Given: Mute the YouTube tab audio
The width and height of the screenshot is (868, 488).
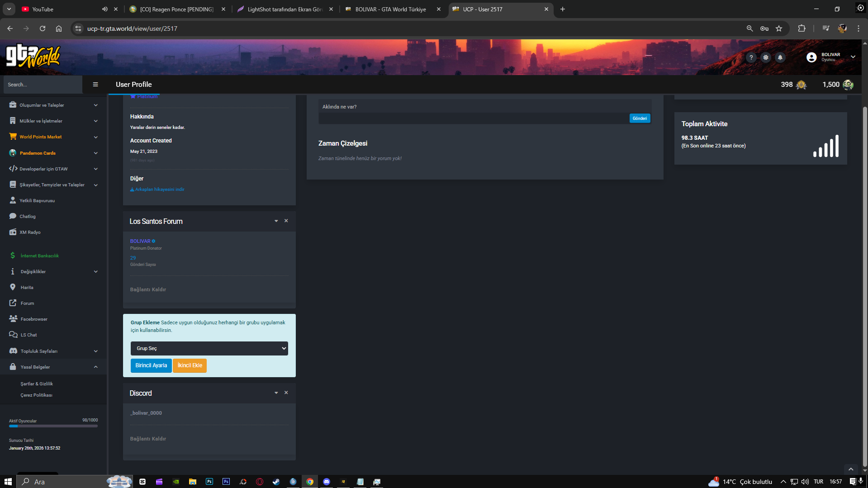Looking at the screenshot, I should point(105,9).
